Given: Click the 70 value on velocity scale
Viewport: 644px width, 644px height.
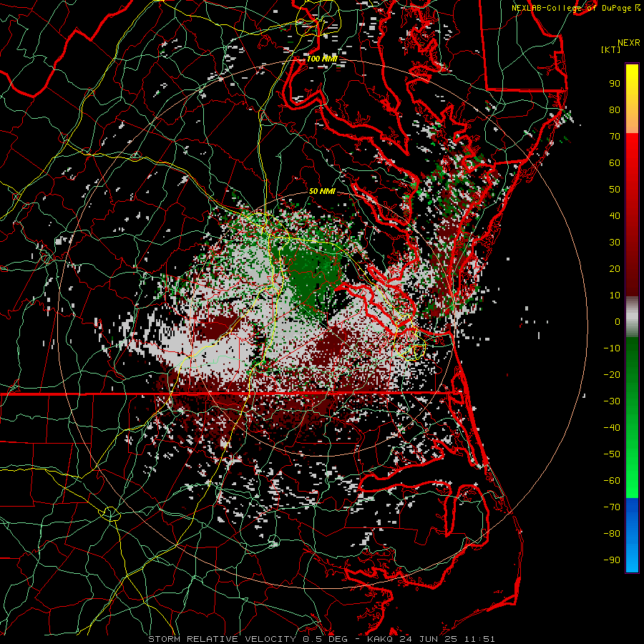Looking at the screenshot, I should tap(615, 137).
